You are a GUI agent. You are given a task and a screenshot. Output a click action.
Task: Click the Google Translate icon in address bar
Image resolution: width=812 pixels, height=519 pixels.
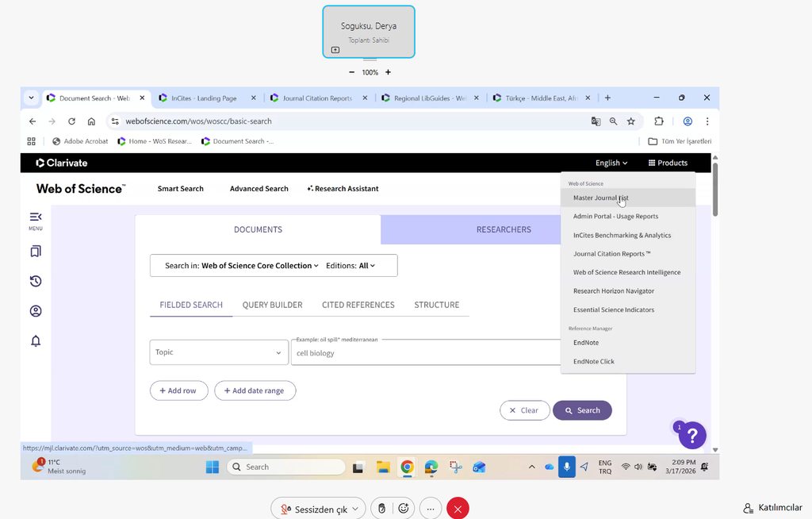[596, 121]
